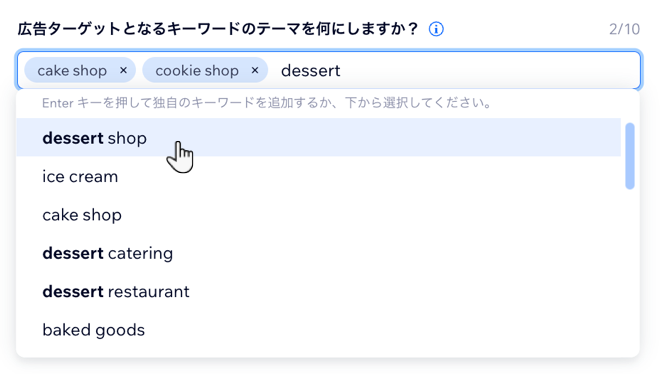
Task: Click the suggestion list scrollbar thumb
Action: (x=630, y=156)
